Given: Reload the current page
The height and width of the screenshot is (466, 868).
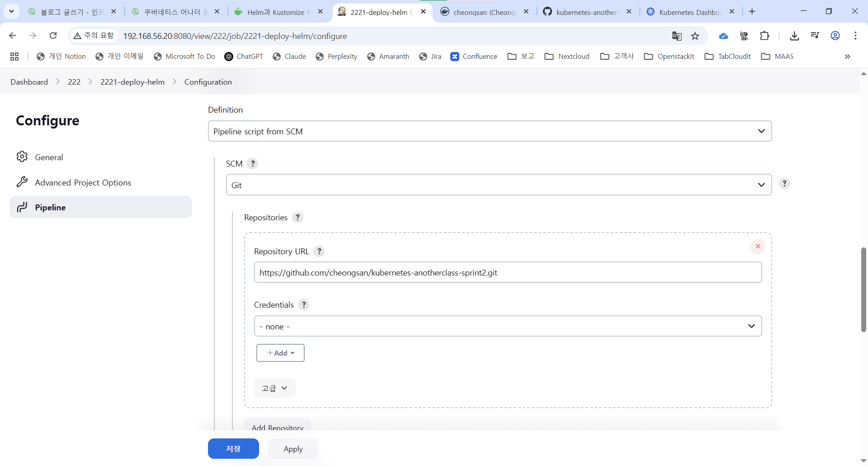Looking at the screenshot, I should tap(53, 36).
